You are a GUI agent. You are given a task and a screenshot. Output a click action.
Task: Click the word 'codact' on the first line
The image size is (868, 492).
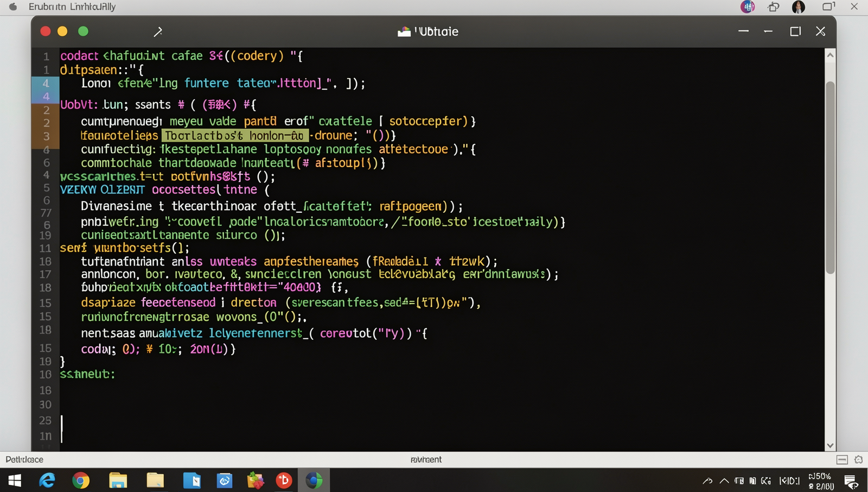coord(79,56)
